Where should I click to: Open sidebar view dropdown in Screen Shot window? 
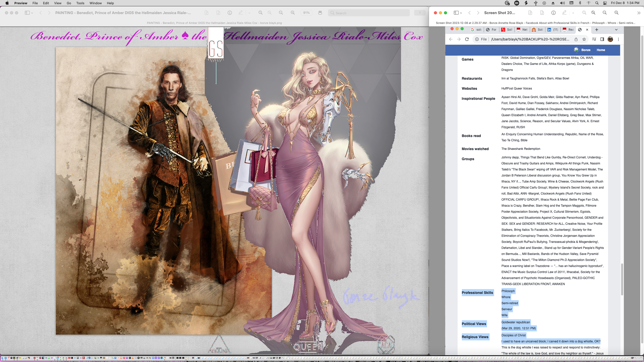coord(461,13)
